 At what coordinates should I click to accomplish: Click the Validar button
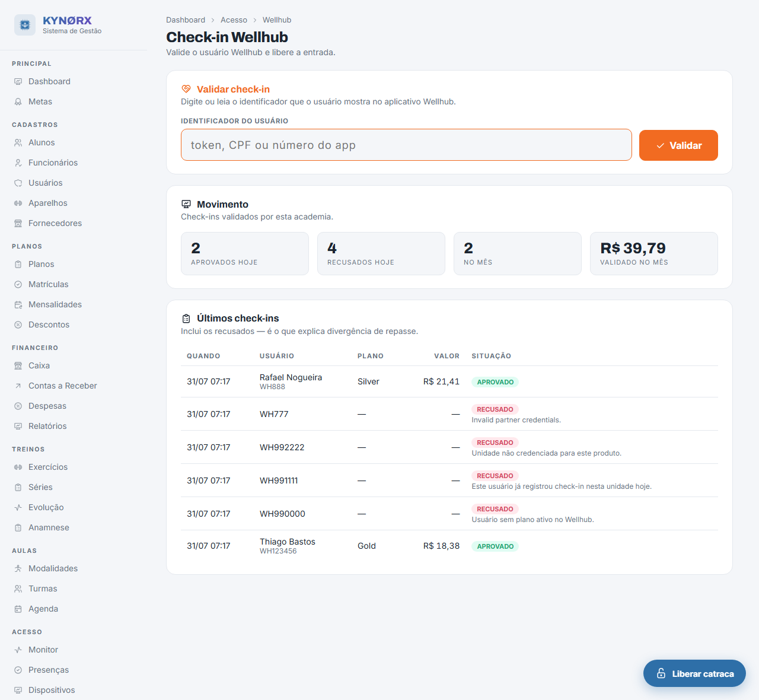[x=678, y=145]
